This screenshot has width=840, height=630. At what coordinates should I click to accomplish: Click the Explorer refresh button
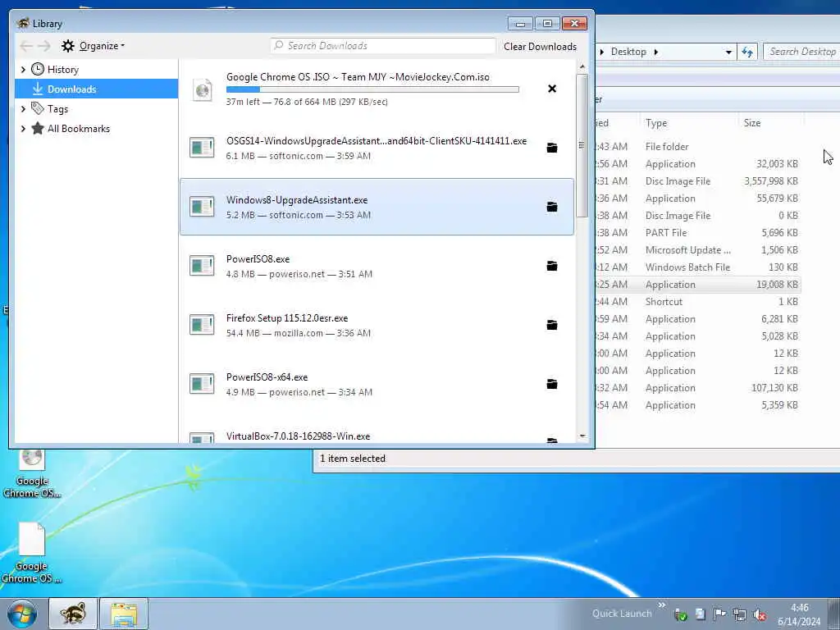coord(747,52)
